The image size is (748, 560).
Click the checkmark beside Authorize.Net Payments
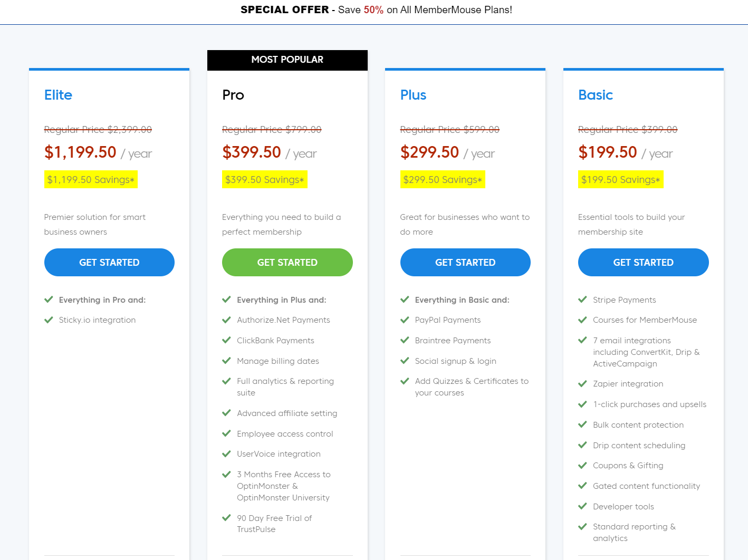pyautogui.click(x=226, y=320)
